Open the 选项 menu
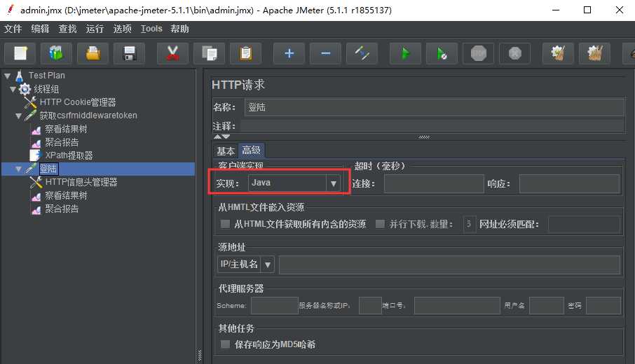The width and height of the screenshot is (635, 364). coord(122,29)
